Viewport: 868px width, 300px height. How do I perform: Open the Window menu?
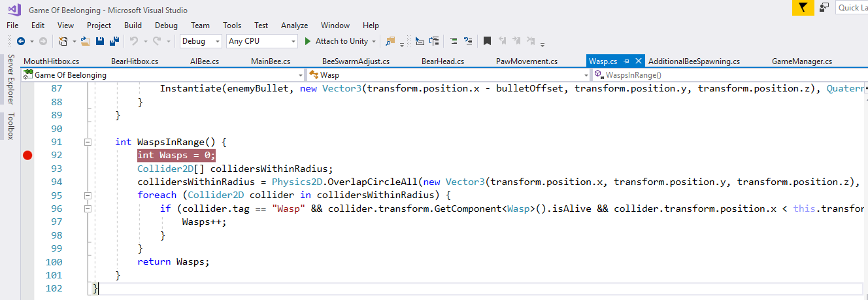click(335, 25)
